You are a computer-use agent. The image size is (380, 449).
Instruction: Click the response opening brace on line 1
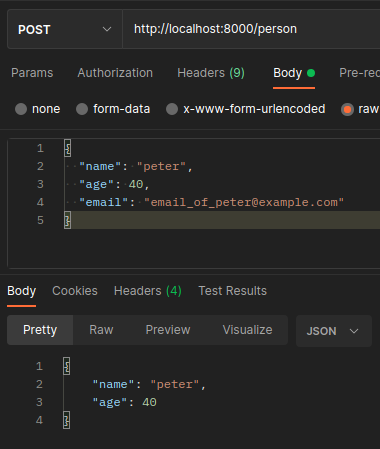click(x=67, y=366)
